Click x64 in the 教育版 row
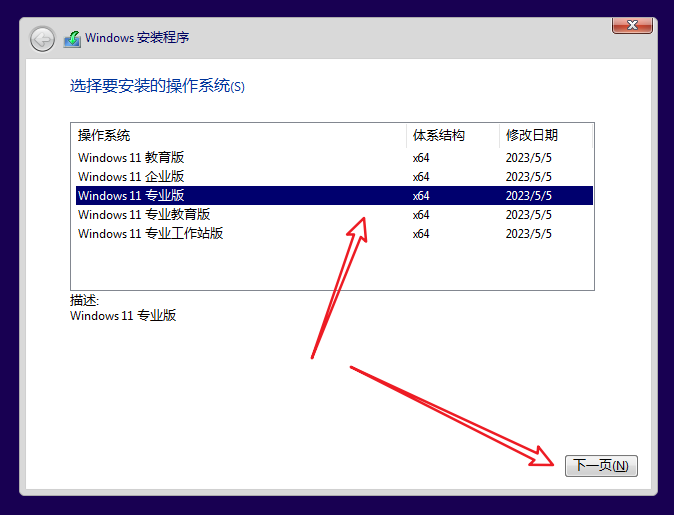Image resolution: width=674 pixels, height=515 pixels. pos(421,158)
